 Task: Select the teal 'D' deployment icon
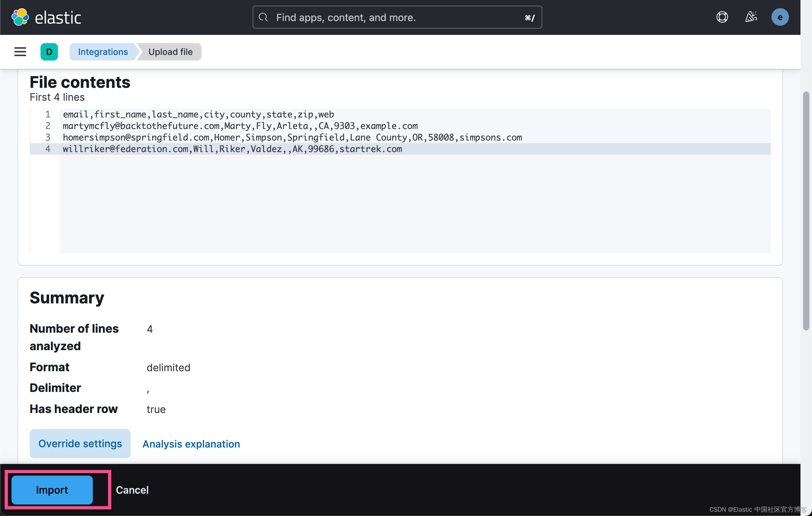pos(49,52)
